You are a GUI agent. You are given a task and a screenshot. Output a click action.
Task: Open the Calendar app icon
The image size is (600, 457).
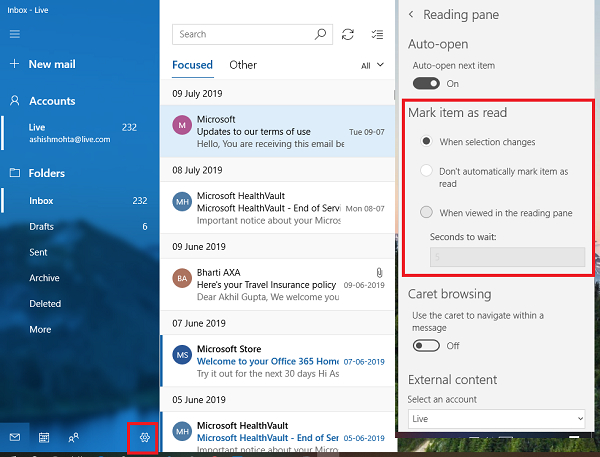point(44,437)
